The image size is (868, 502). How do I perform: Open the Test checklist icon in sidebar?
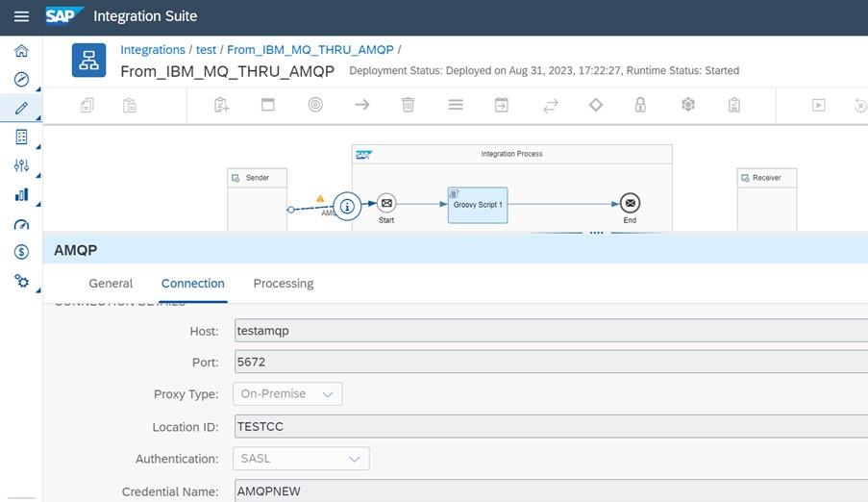[x=21, y=137]
